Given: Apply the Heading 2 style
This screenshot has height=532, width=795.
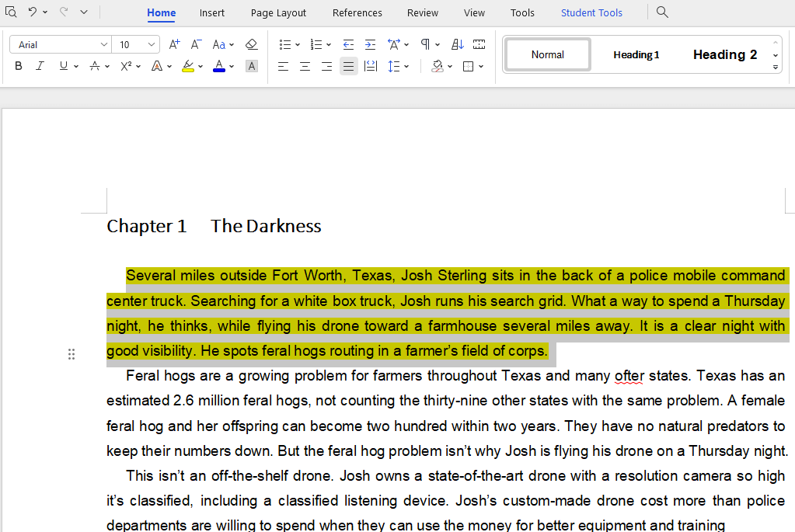Looking at the screenshot, I should [x=724, y=55].
